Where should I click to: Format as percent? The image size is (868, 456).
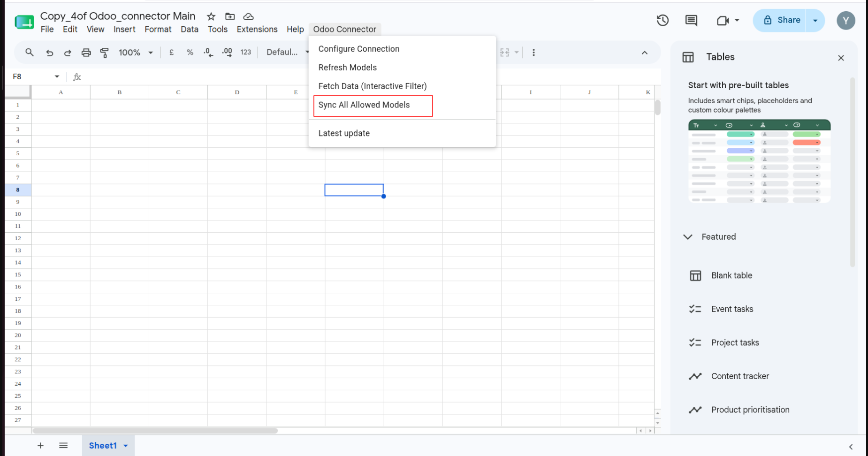tap(190, 53)
